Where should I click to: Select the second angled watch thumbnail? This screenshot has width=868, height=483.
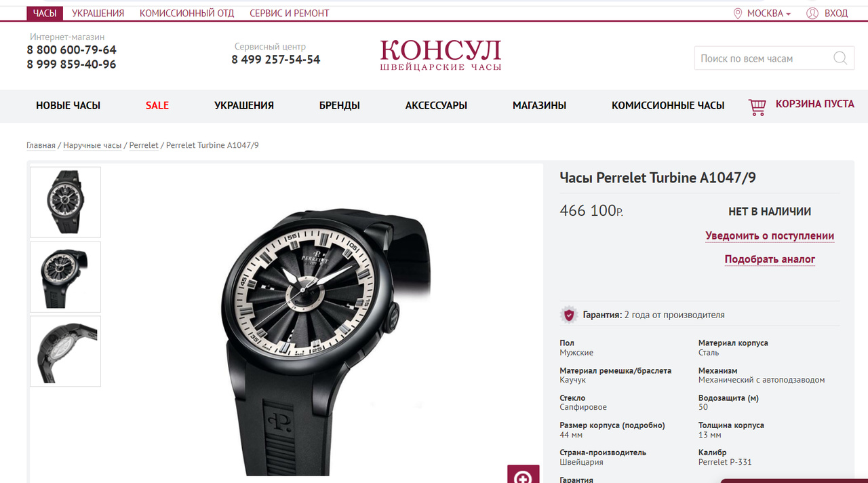(x=65, y=277)
